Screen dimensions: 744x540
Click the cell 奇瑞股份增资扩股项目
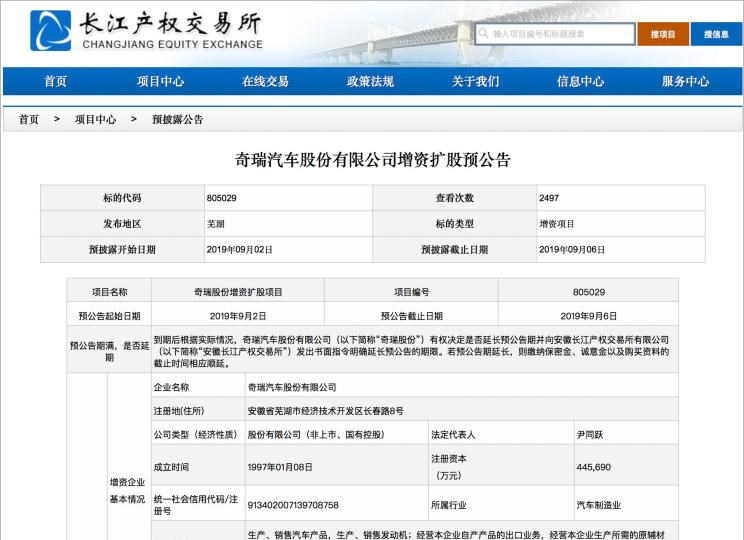[x=238, y=292]
